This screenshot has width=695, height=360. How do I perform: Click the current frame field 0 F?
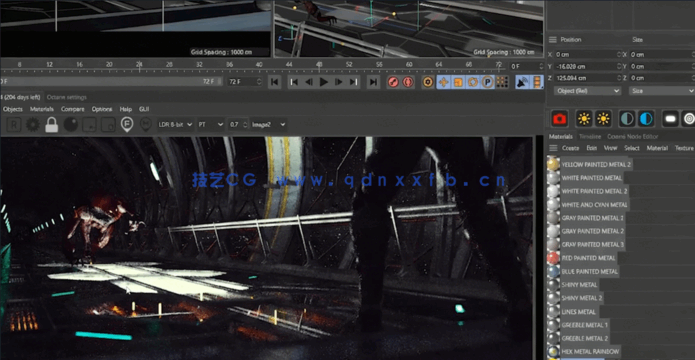pos(527,67)
